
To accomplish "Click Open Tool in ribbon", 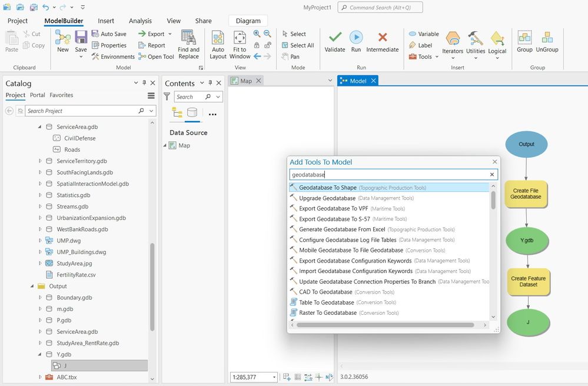I will (156, 56).
